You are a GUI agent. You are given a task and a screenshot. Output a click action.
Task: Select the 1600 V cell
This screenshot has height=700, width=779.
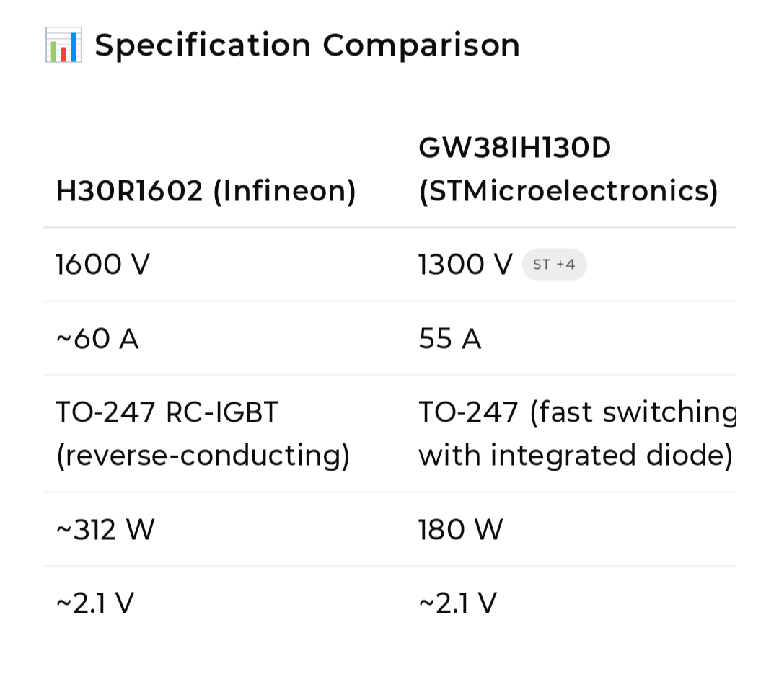[x=102, y=264]
